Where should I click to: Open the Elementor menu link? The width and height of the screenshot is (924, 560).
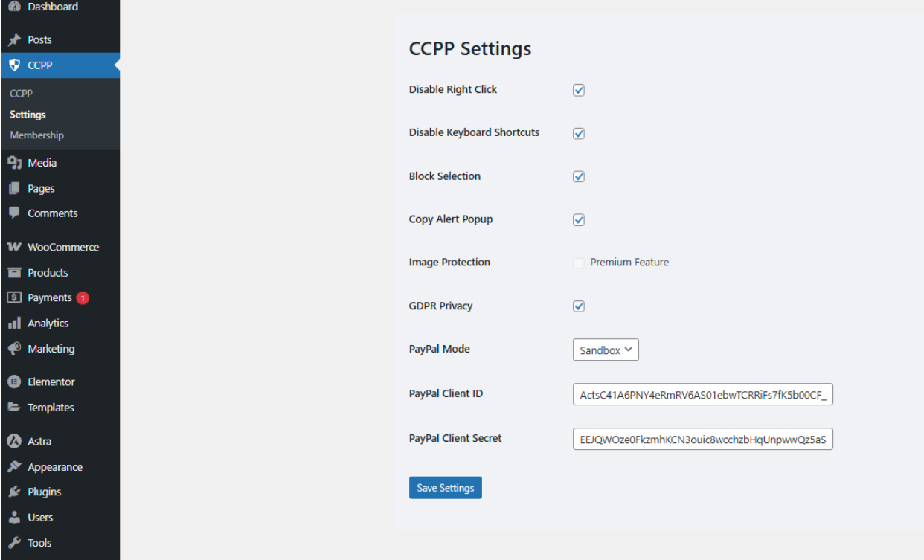(x=51, y=382)
